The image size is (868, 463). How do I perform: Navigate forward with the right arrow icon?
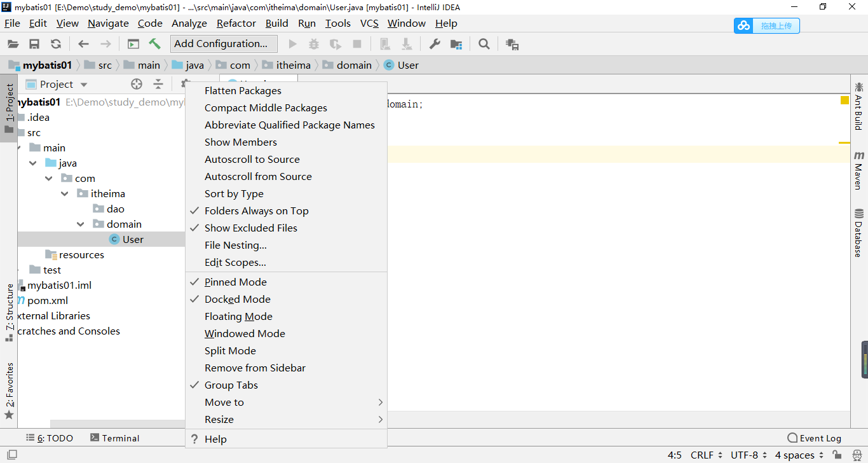click(105, 44)
